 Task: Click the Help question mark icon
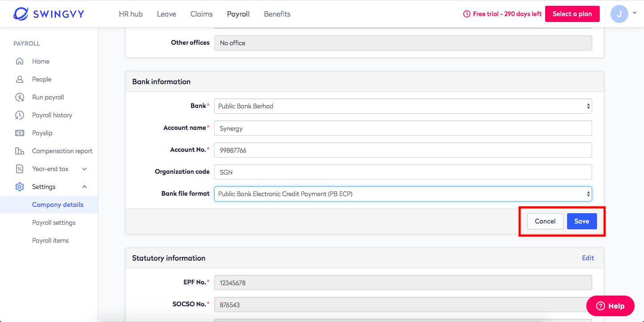[600, 306]
